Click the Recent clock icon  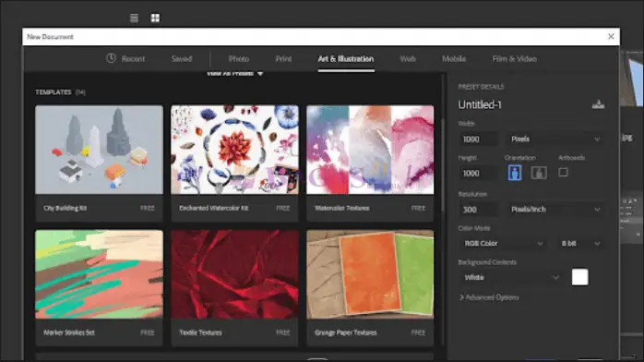[111, 58]
